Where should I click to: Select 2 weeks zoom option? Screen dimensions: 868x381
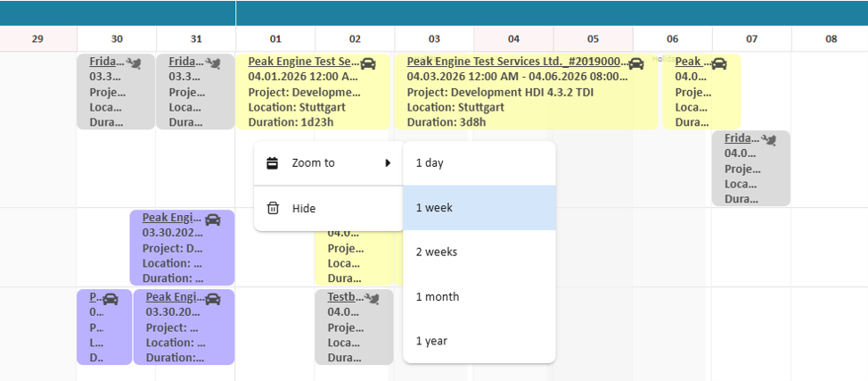(479, 252)
